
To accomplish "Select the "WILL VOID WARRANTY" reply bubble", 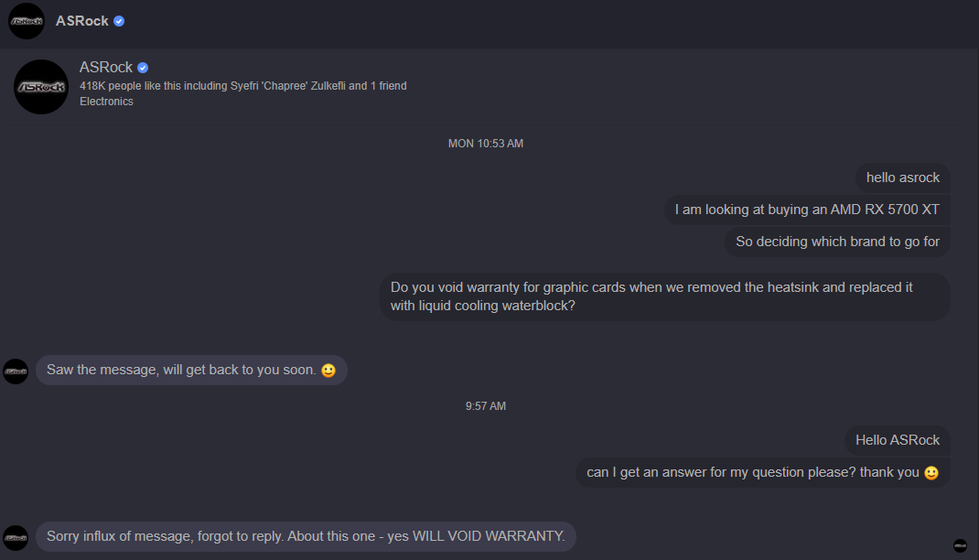I will click(306, 536).
